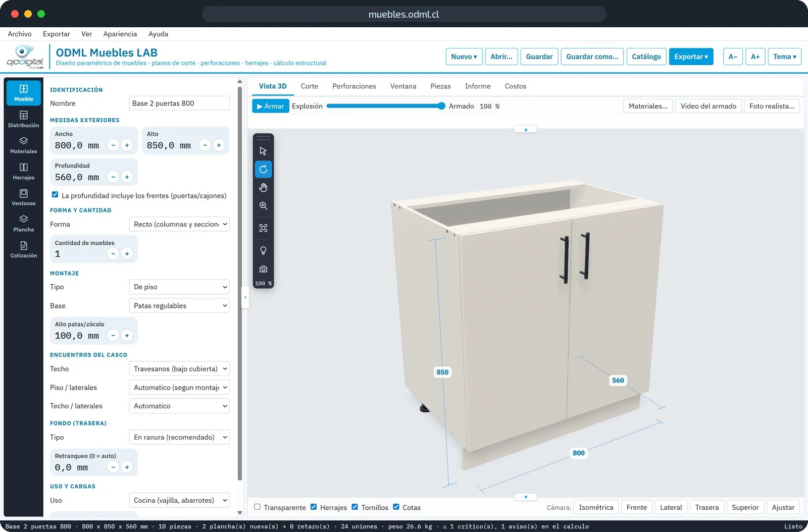Decrease Alto with the minus stepper

205,145
